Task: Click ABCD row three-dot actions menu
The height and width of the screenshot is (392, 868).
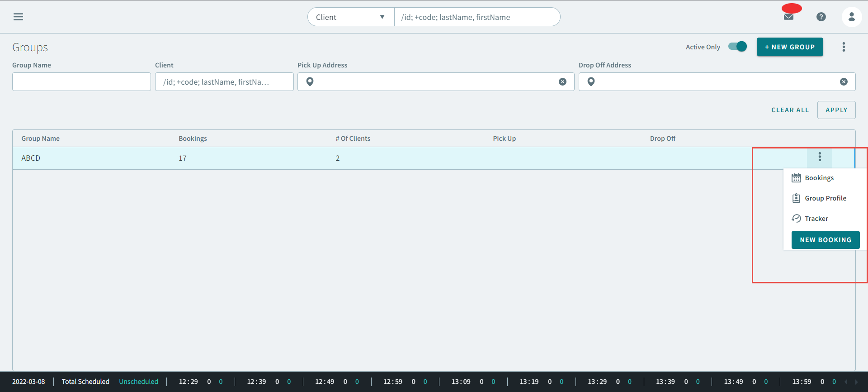Action: point(820,157)
